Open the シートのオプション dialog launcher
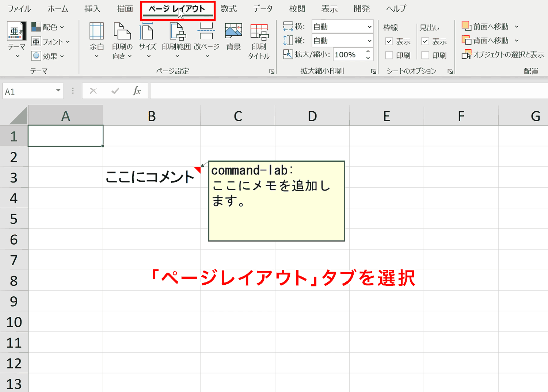Image resolution: width=548 pixels, height=392 pixels. [x=450, y=71]
